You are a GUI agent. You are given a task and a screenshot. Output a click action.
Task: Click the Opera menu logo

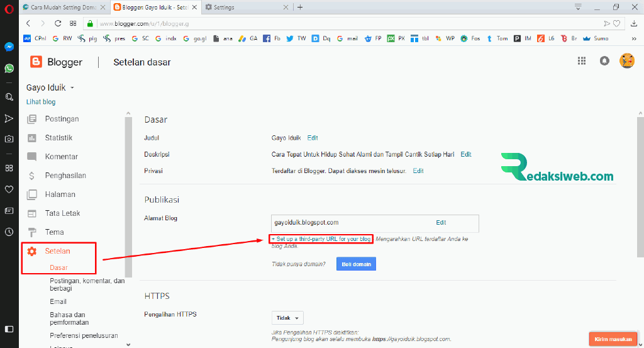[9, 9]
